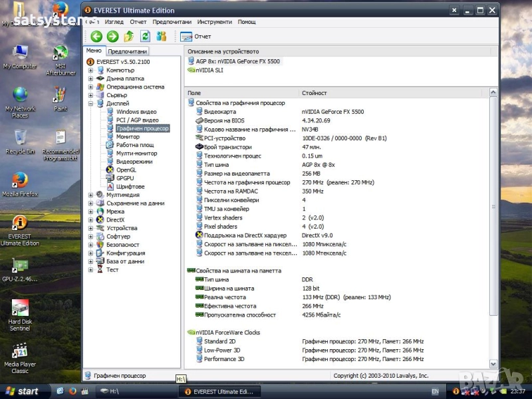This screenshot has width=532, height=399.
Task: Click the Windows start button
Action: click(x=22, y=391)
